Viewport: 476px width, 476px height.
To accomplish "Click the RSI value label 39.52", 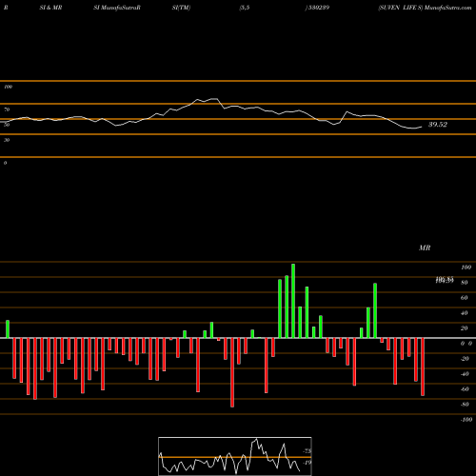I will pyautogui.click(x=438, y=125).
